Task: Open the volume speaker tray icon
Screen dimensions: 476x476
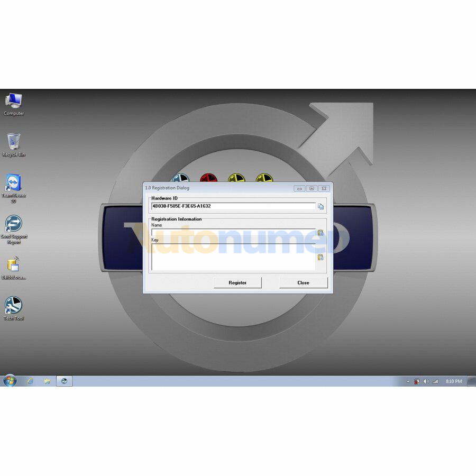Action: click(426, 381)
